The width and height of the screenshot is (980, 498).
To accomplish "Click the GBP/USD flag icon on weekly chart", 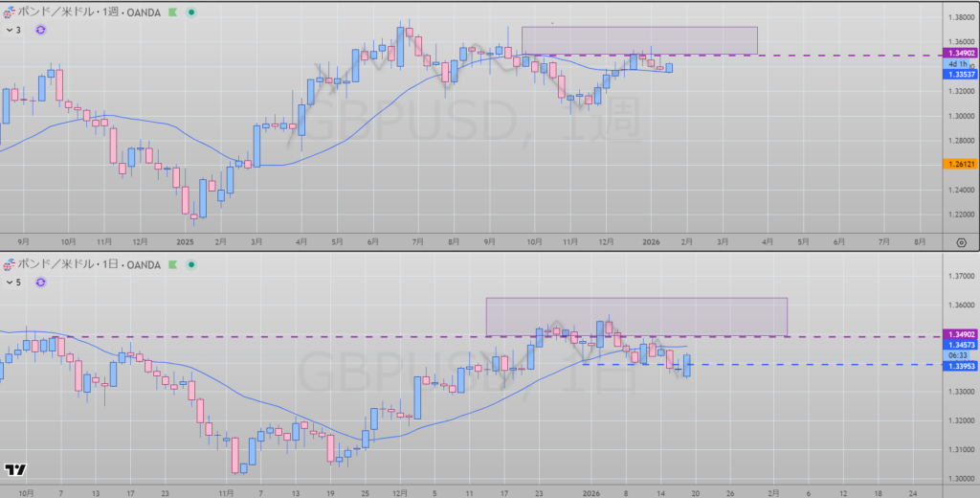I will point(8,12).
